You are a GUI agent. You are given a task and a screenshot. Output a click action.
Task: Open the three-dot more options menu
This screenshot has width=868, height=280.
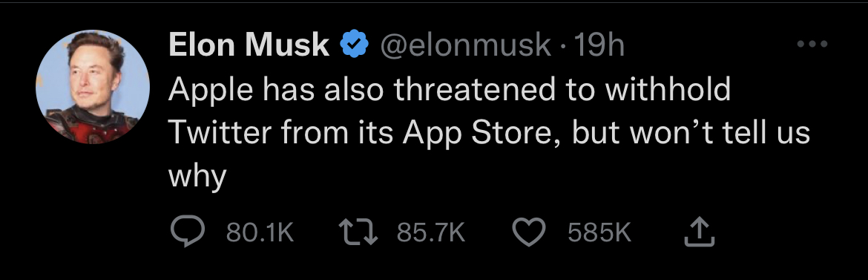click(812, 45)
